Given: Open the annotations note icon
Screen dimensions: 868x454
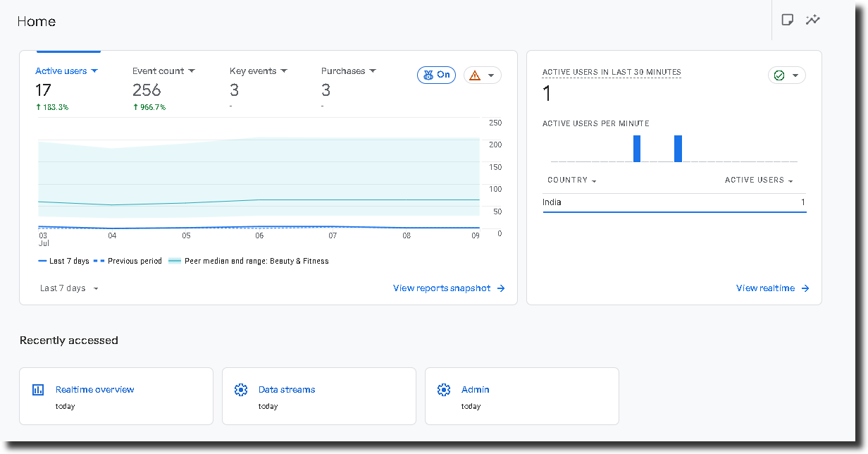Looking at the screenshot, I should coord(788,20).
